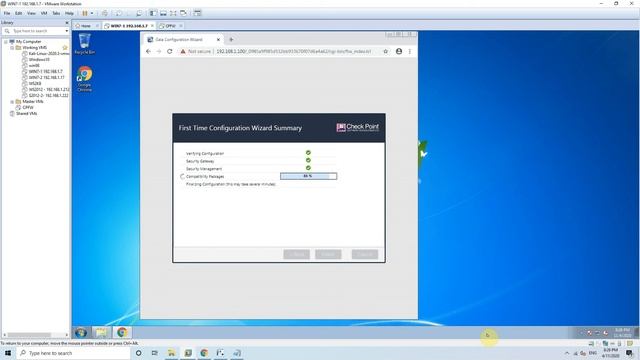Click the Finish button in wizard
The height and width of the screenshot is (360, 640).
pos(328,254)
